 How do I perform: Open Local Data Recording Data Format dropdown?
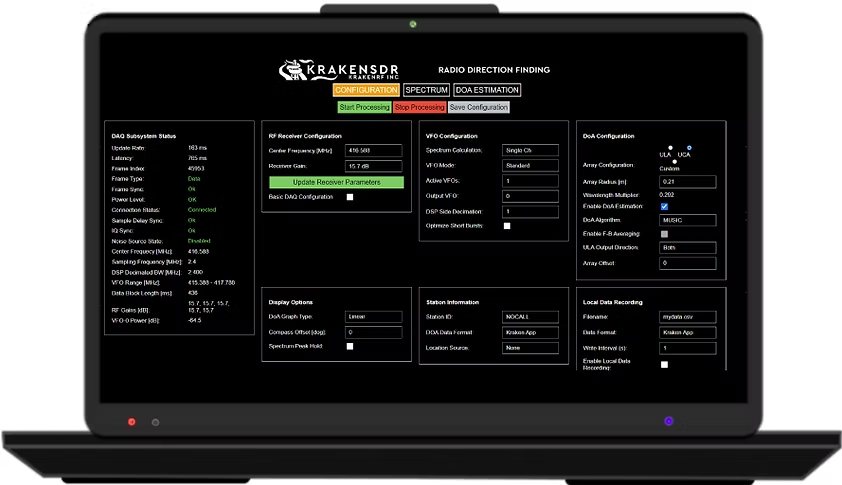coord(687,332)
